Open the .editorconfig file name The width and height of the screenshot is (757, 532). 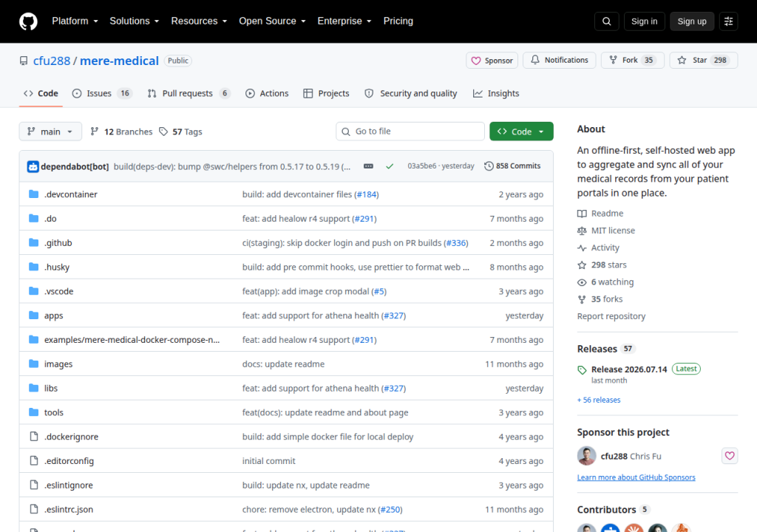click(x=69, y=460)
